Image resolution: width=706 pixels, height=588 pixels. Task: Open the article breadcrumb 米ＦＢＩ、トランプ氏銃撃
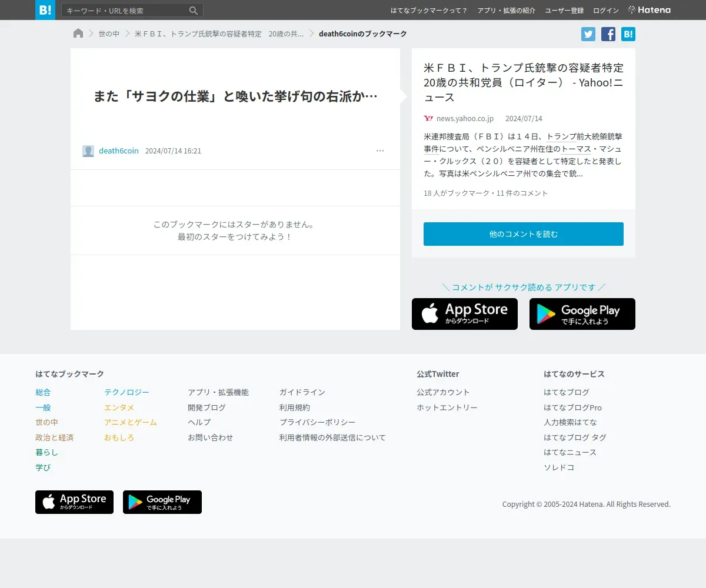219,34
